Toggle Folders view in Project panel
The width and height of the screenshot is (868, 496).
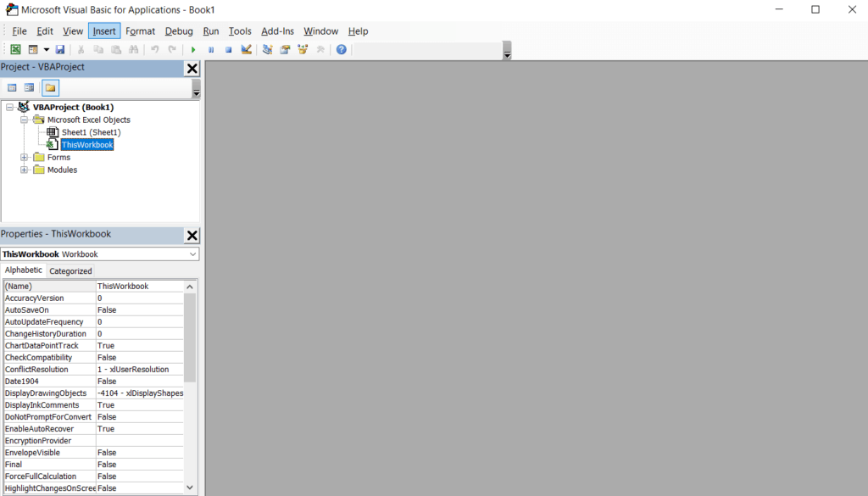pyautogui.click(x=50, y=88)
